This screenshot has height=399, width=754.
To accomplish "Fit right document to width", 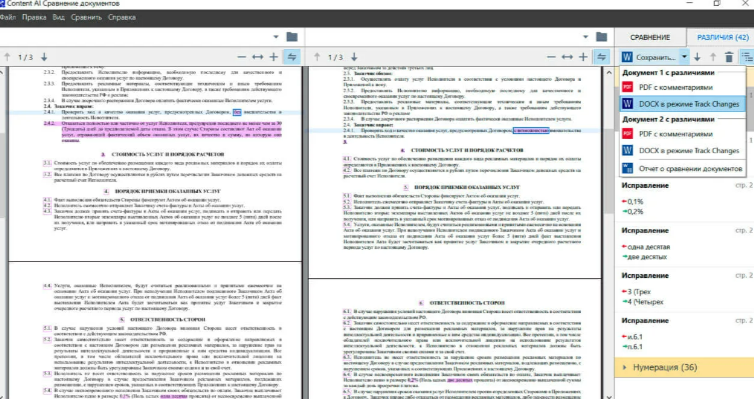I will tap(567, 57).
